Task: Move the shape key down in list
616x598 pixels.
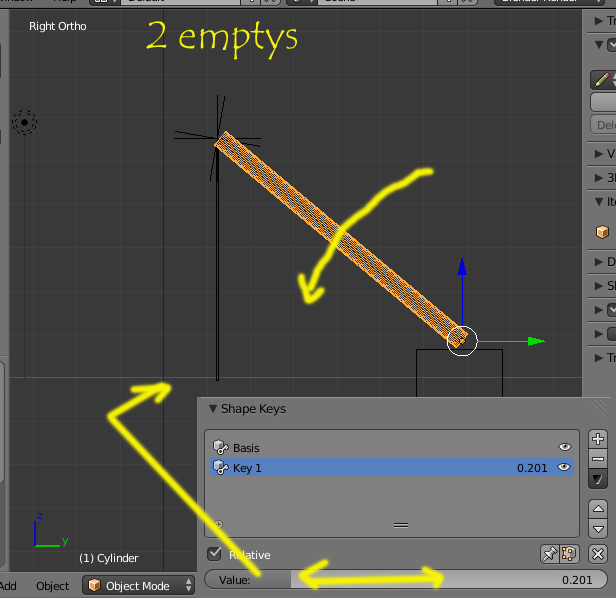Action: pos(598,529)
